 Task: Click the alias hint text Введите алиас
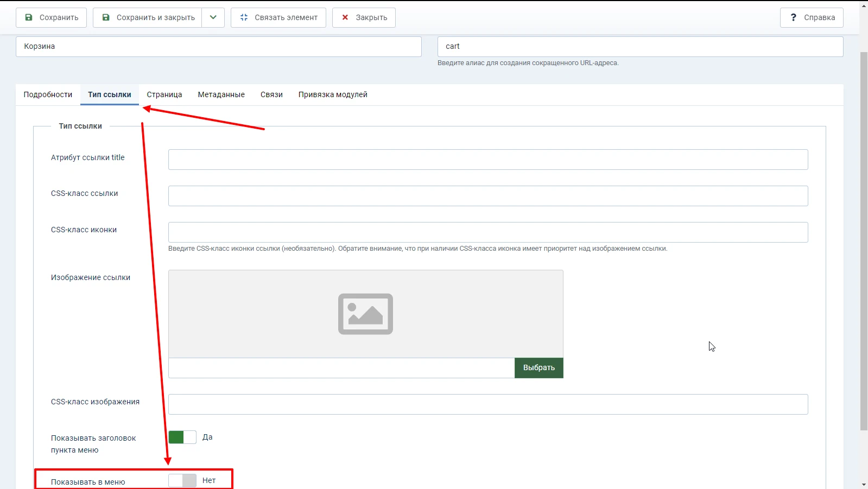[x=528, y=63]
